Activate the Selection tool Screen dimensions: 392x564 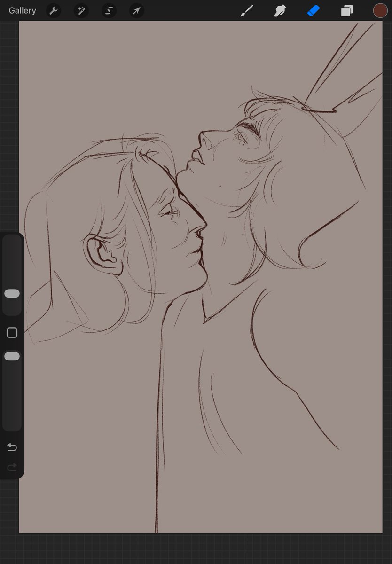109,10
